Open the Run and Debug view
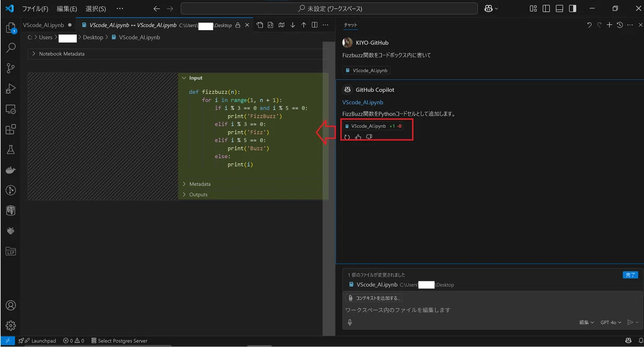This screenshot has width=644, height=347. tap(10, 89)
